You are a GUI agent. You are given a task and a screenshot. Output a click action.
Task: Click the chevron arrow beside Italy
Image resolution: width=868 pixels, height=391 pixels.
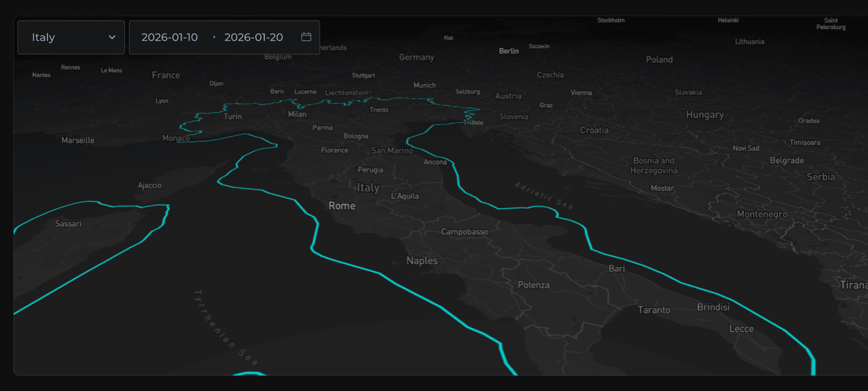pos(112,37)
